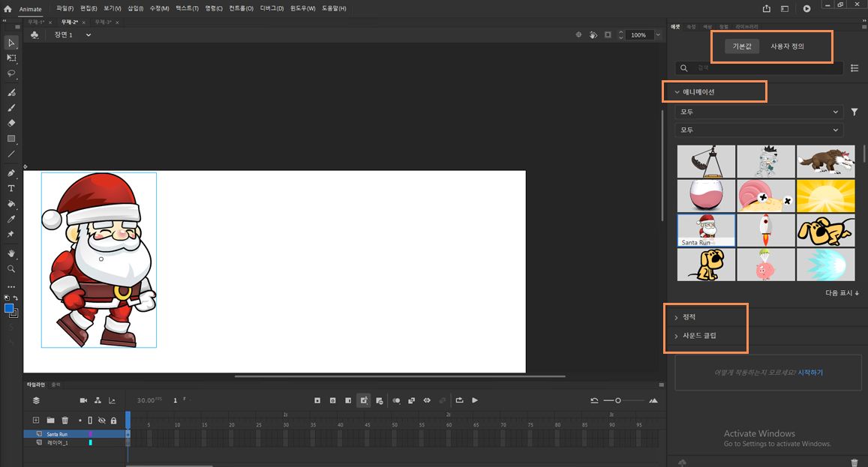The width and height of the screenshot is (868, 467).
Task: Delete layer using timeline trash icon
Action: (65, 421)
